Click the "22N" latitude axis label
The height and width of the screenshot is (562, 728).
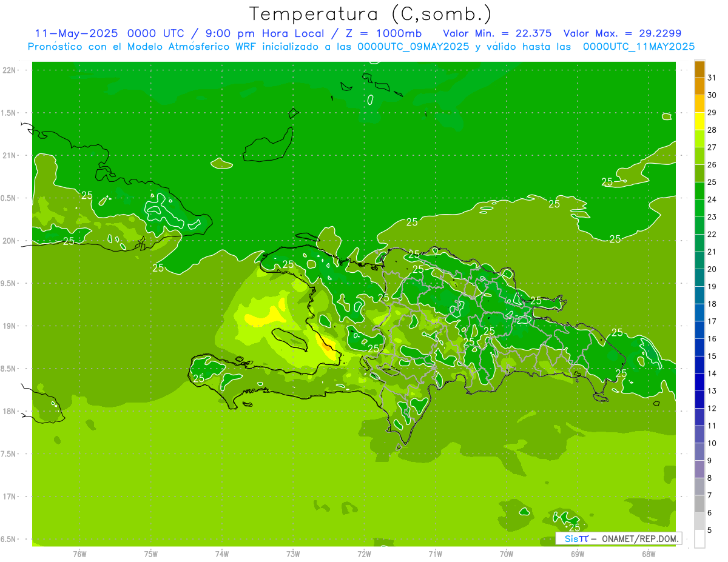click(9, 70)
